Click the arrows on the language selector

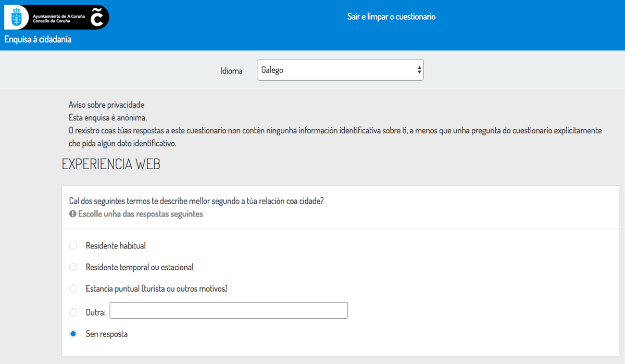click(419, 70)
